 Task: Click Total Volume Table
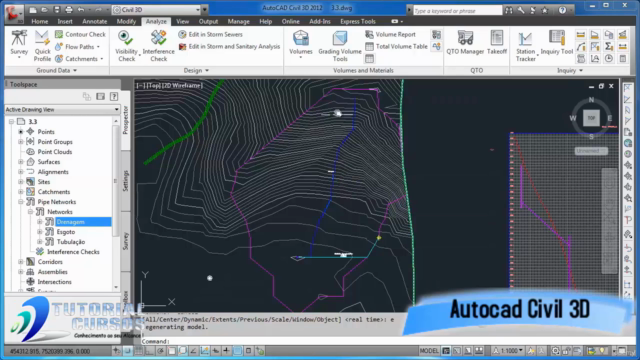(396, 47)
